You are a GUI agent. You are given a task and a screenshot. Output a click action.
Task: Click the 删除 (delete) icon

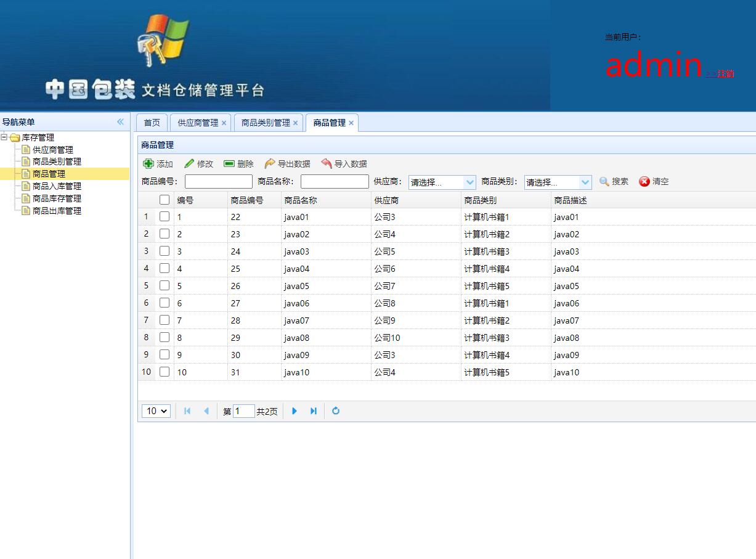228,163
